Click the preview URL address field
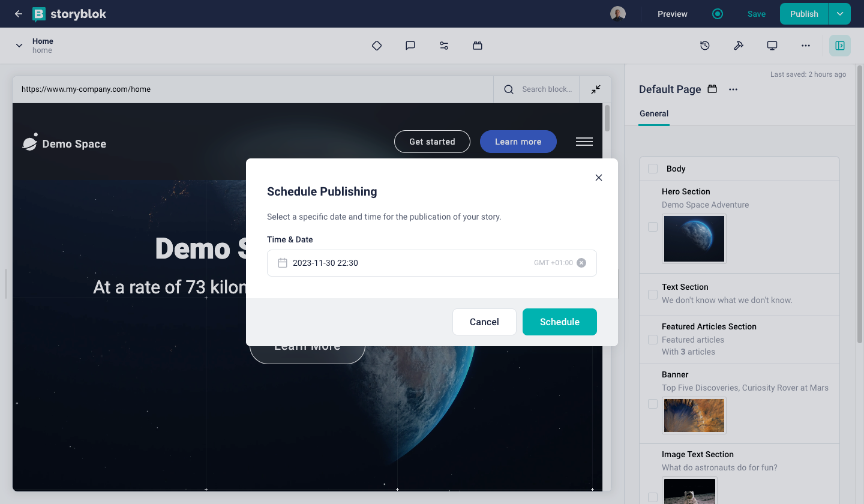The image size is (864, 504). (x=253, y=89)
